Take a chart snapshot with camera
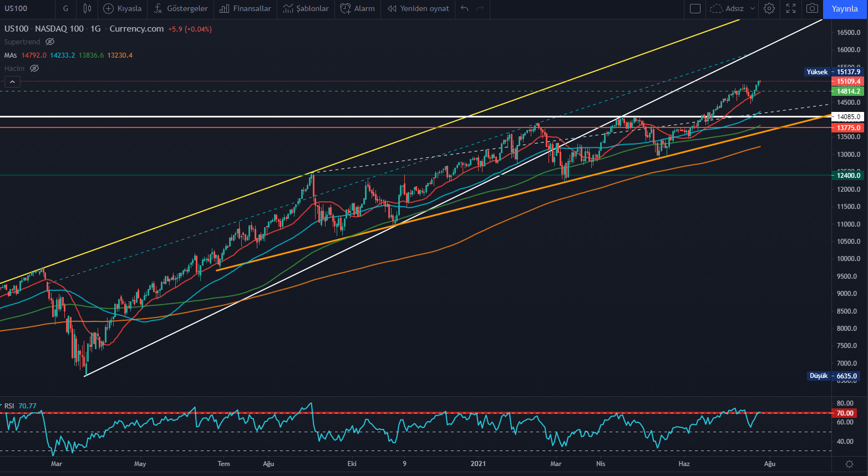The height and width of the screenshot is (476, 868). 812,9
